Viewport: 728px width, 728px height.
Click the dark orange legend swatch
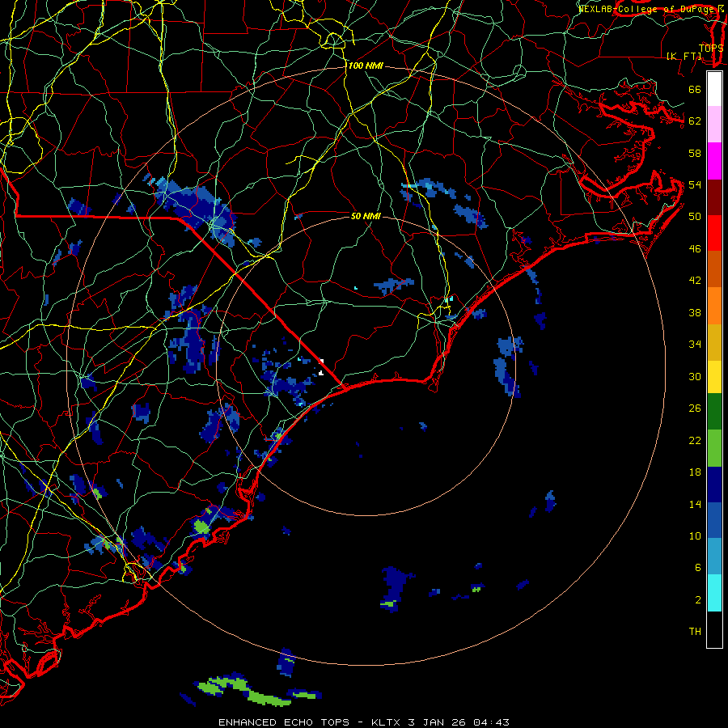point(714,269)
